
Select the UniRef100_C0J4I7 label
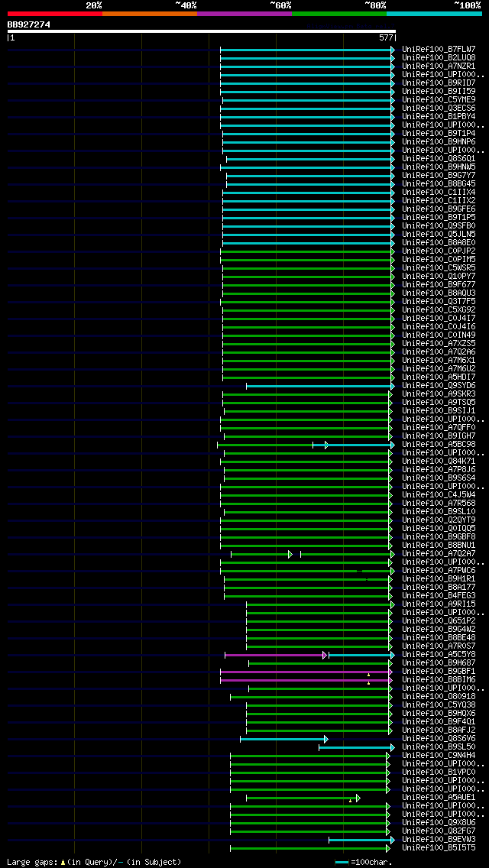pyautogui.click(x=439, y=318)
